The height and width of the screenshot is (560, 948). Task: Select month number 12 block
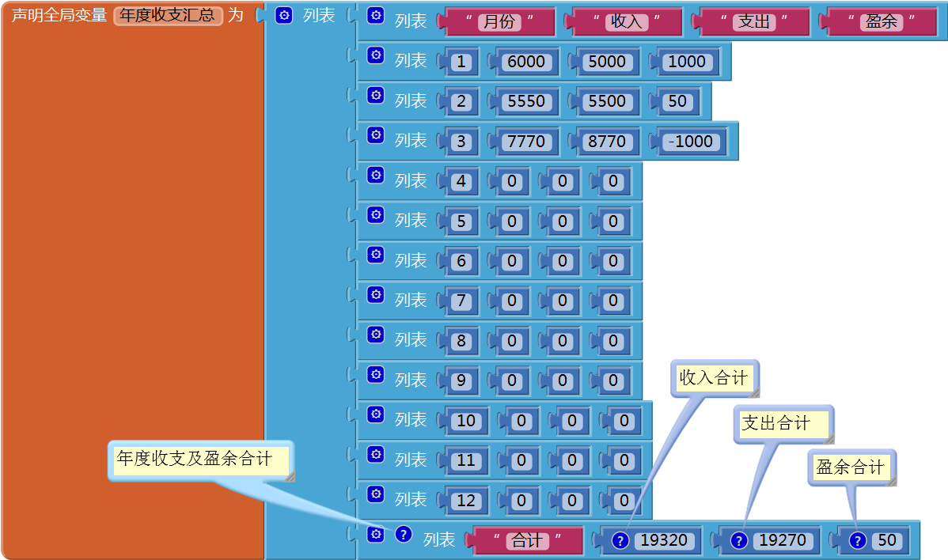pos(466,501)
